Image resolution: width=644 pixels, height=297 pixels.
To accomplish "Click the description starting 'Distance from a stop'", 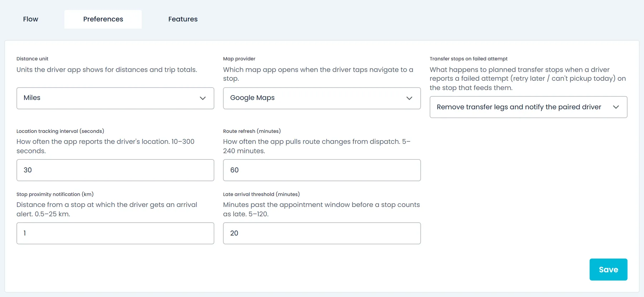I will click(x=107, y=209).
